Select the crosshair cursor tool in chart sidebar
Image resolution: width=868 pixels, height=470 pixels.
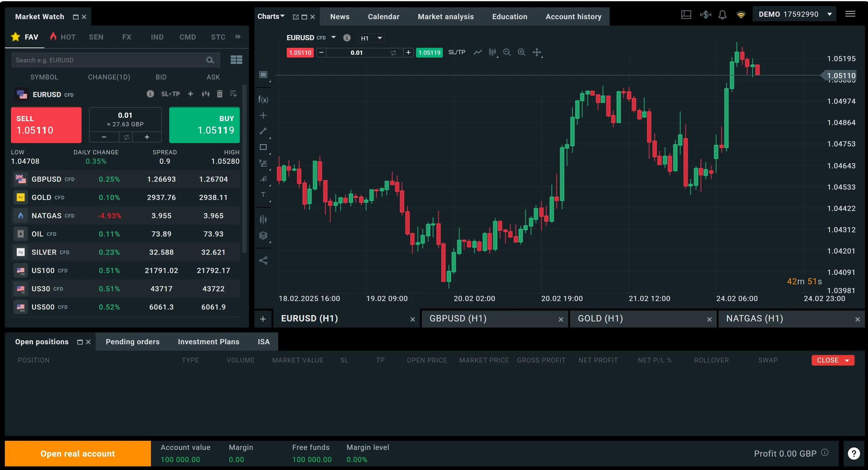(263, 116)
